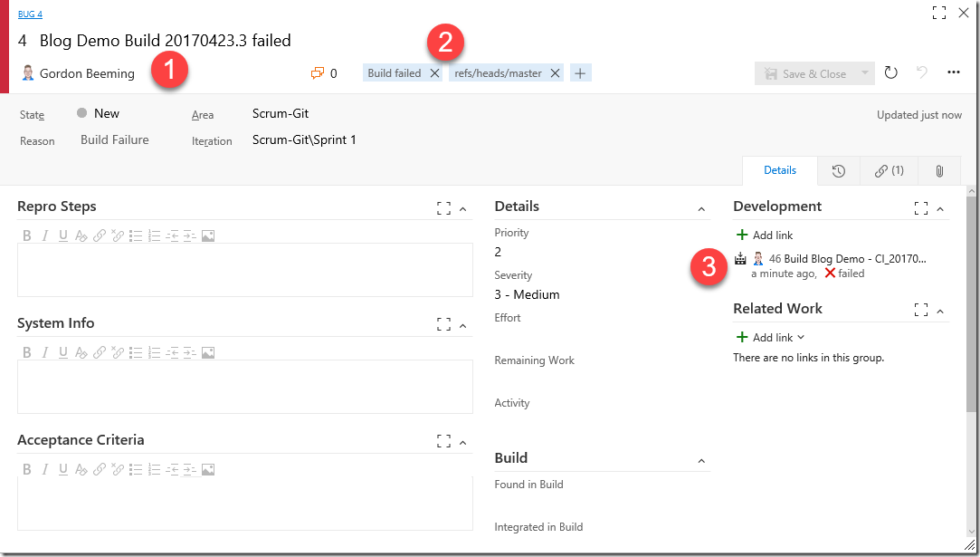Open the BUG 4 link

30,14
